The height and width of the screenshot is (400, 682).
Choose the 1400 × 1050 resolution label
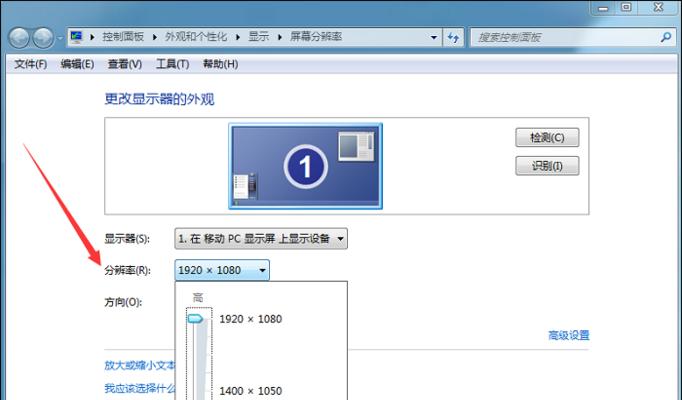point(251,391)
